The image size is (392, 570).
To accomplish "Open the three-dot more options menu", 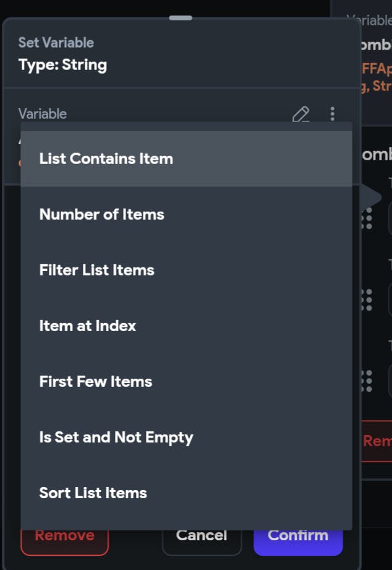I will coord(333,114).
